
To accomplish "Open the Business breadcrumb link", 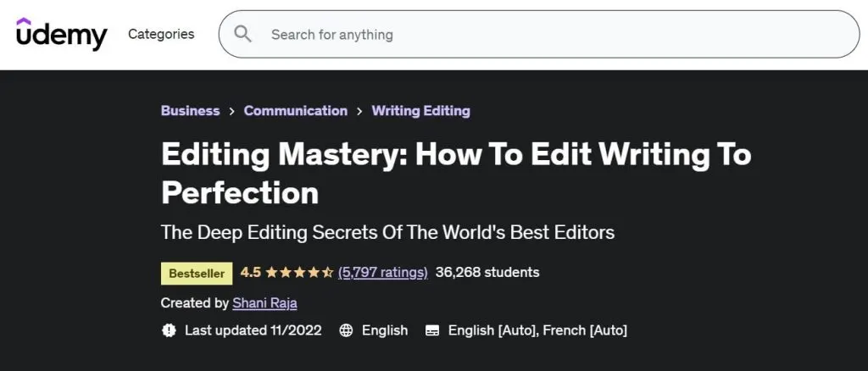I will 191,111.
